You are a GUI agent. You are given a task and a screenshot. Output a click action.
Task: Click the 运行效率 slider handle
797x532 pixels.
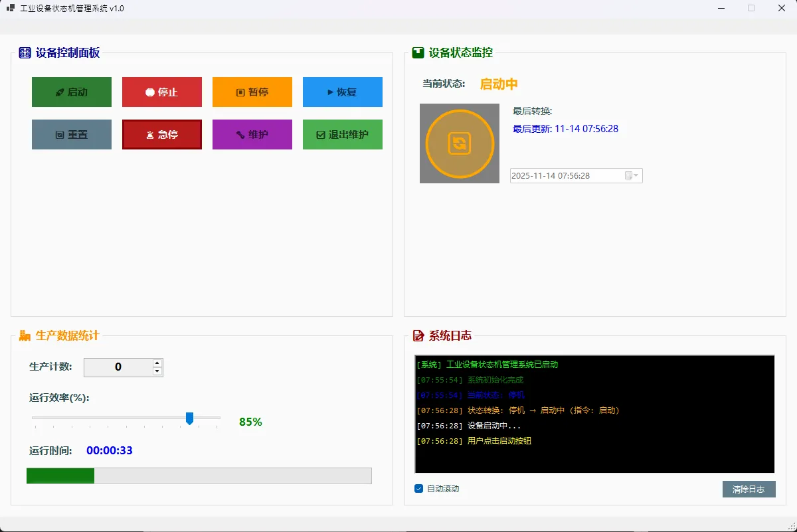pyautogui.click(x=189, y=418)
